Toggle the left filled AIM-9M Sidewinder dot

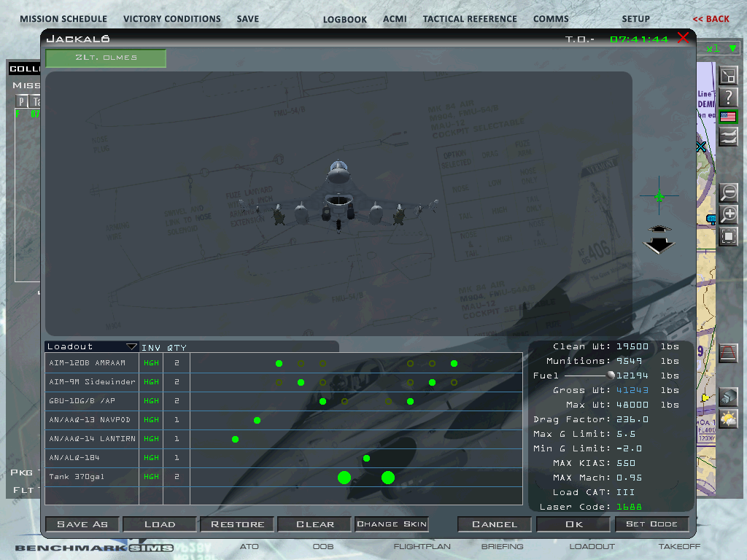click(301, 382)
